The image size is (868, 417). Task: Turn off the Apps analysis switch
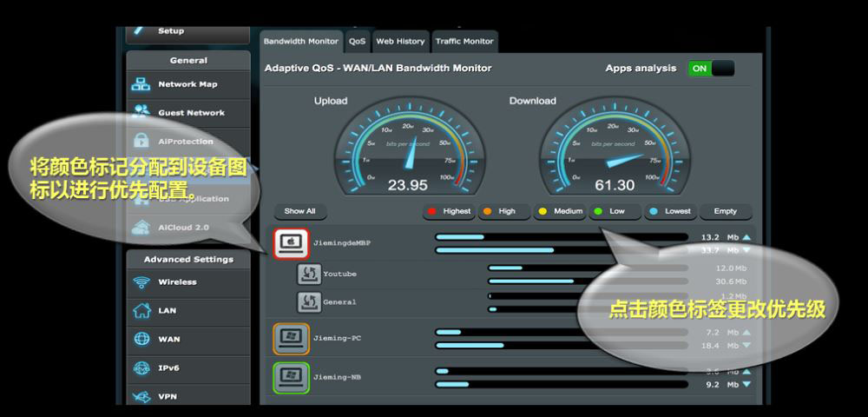(x=712, y=69)
